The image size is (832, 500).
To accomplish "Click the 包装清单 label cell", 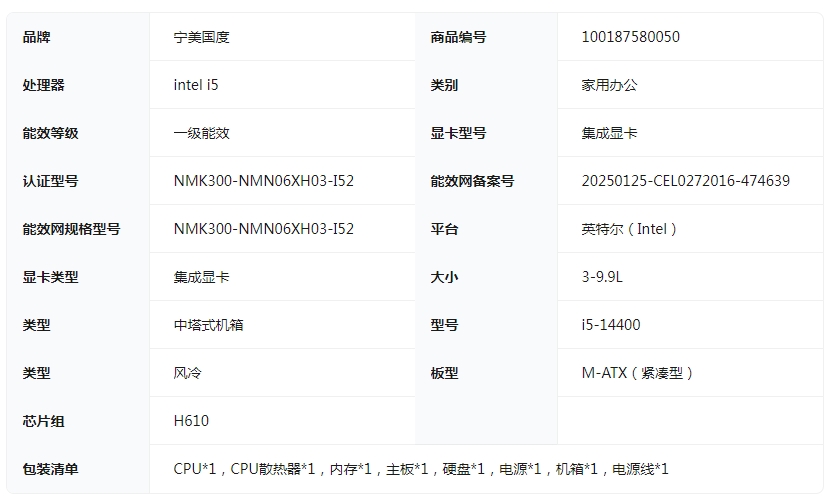I will pos(50,469).
